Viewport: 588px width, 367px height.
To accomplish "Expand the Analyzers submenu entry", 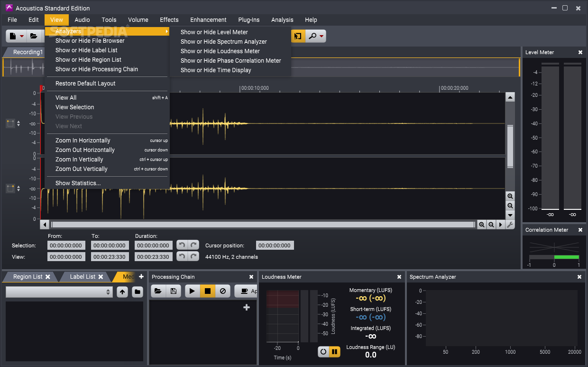I will point(108,31).
